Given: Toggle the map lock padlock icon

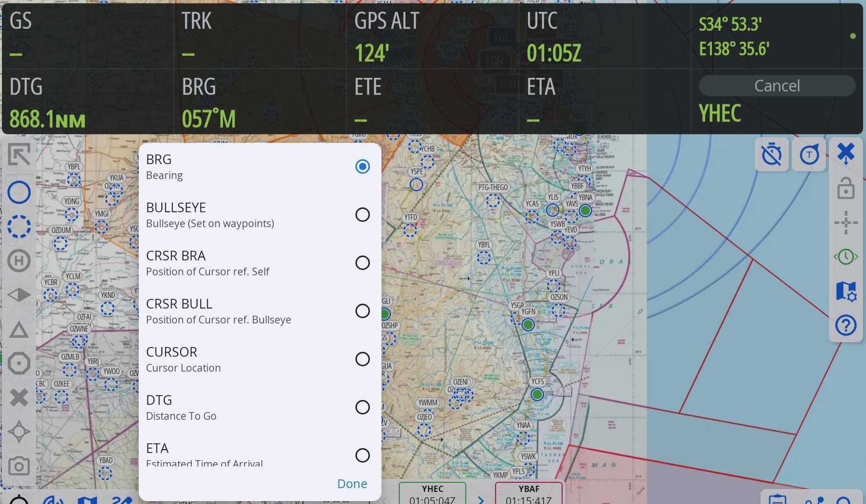Looking at the screenshot, I should point(846,188).
